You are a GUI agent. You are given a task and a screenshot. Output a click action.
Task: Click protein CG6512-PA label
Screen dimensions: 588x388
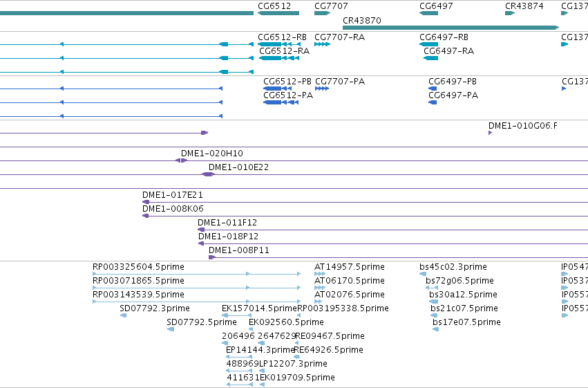click(288, 95)
